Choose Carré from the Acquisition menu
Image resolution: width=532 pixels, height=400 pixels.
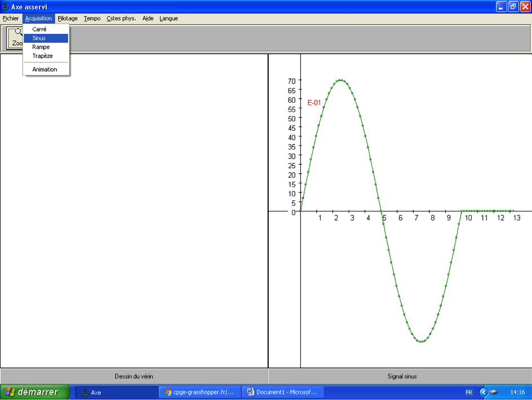click(x=46, y=29)
